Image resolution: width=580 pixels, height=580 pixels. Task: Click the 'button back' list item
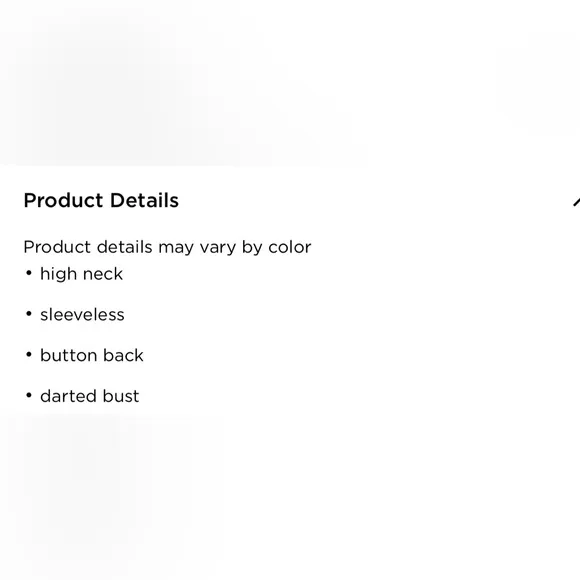coord(92,355)
